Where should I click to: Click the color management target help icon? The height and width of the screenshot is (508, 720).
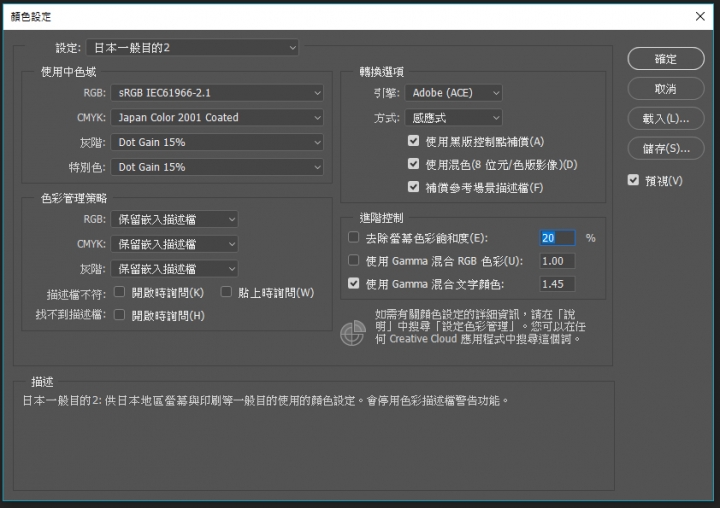pos(353,333)
